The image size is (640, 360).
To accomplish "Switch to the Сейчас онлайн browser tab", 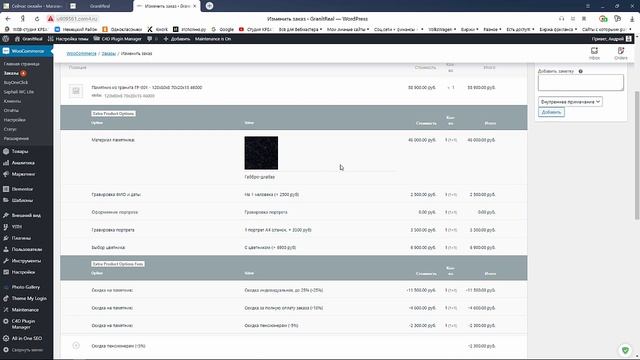I will pyautogui.click(x=33, y=6).
